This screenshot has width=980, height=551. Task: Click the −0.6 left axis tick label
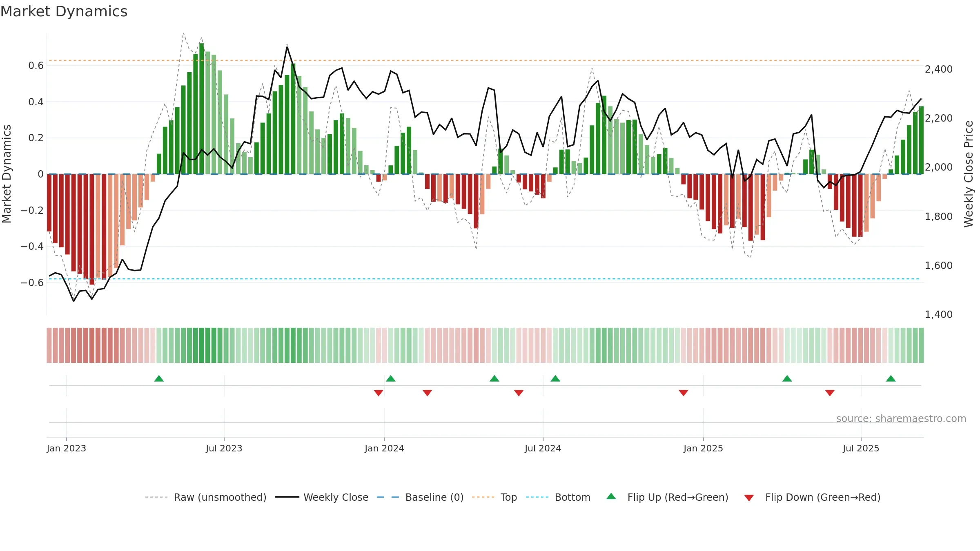[x=32, y=282]
